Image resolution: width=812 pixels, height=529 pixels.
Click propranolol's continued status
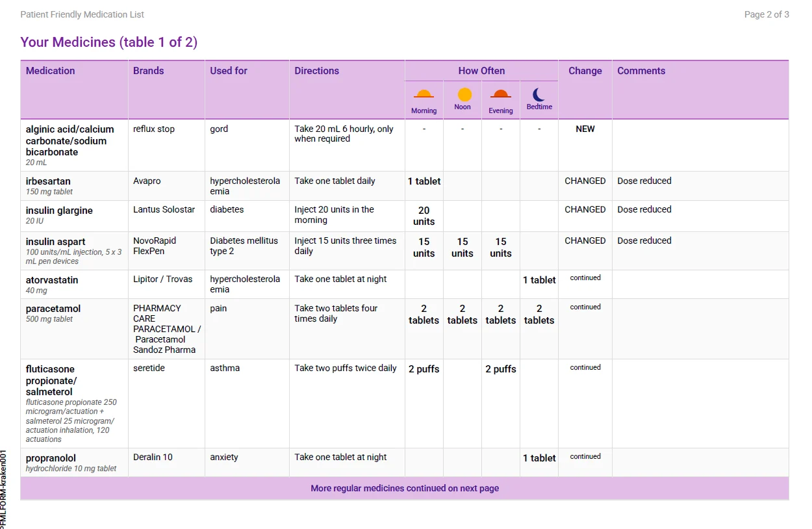(x=585, y=456)
